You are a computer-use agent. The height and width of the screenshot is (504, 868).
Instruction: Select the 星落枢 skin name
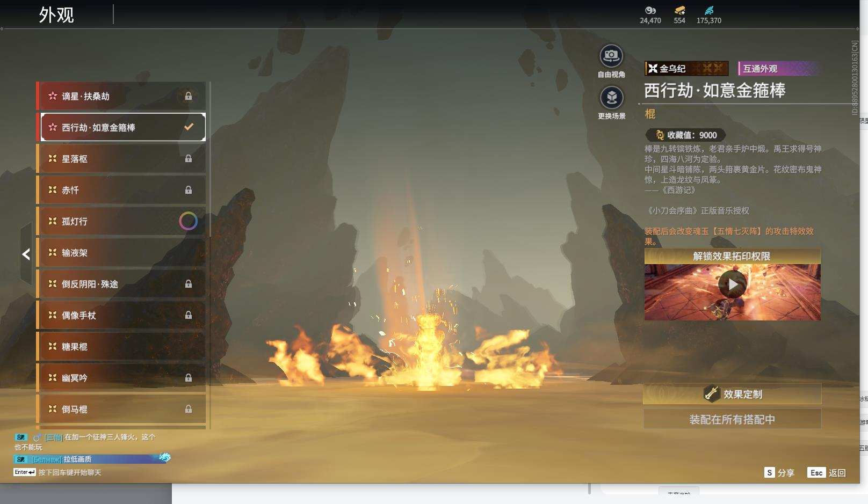pyautogui.click(x=75, y=159)
